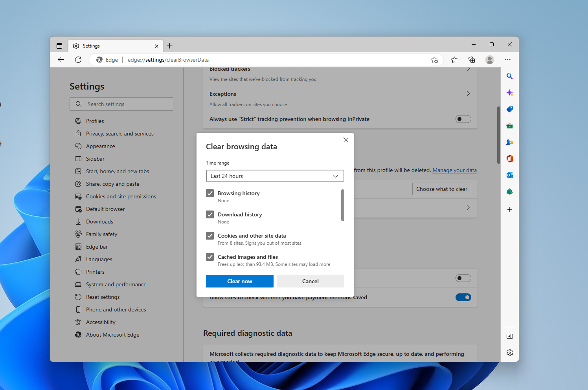Screen dimensions: 588x390
Task: Open Shopping in the Edge sidebar
Action: [x=509, y=109]
